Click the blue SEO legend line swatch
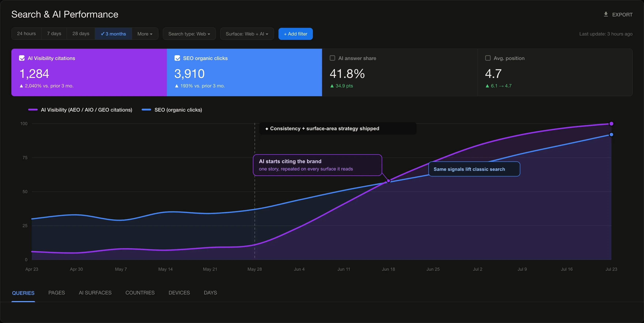This screenshot has height=323, width=644. tap(146, 110)
